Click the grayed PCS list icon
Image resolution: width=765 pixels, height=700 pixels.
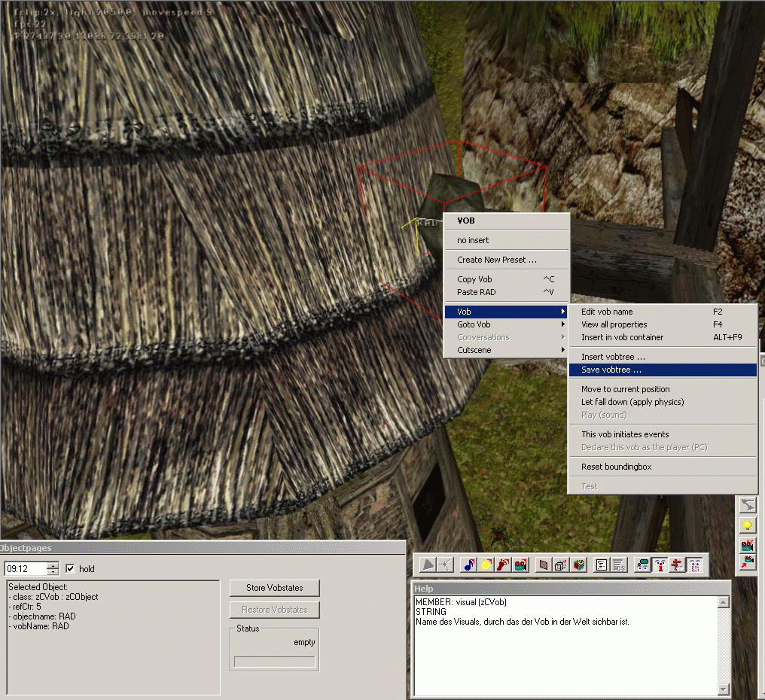click(x=619, y=565)
